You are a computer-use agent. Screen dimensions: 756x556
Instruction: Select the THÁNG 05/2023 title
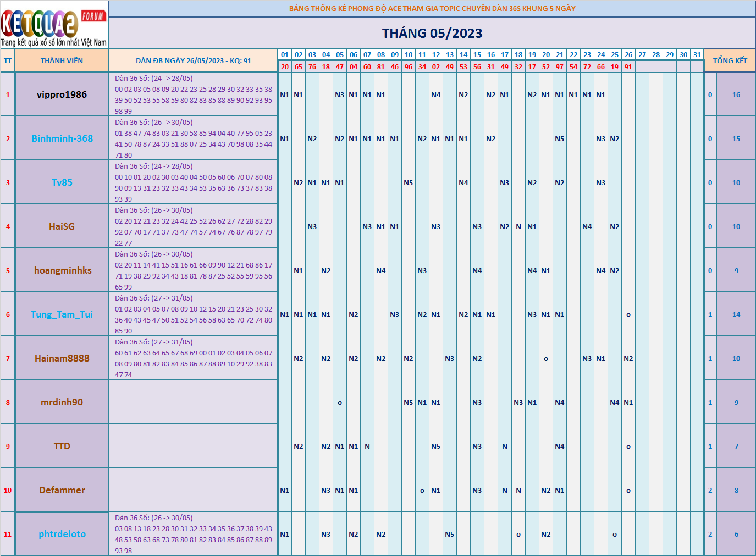click(x=432, y=34)
